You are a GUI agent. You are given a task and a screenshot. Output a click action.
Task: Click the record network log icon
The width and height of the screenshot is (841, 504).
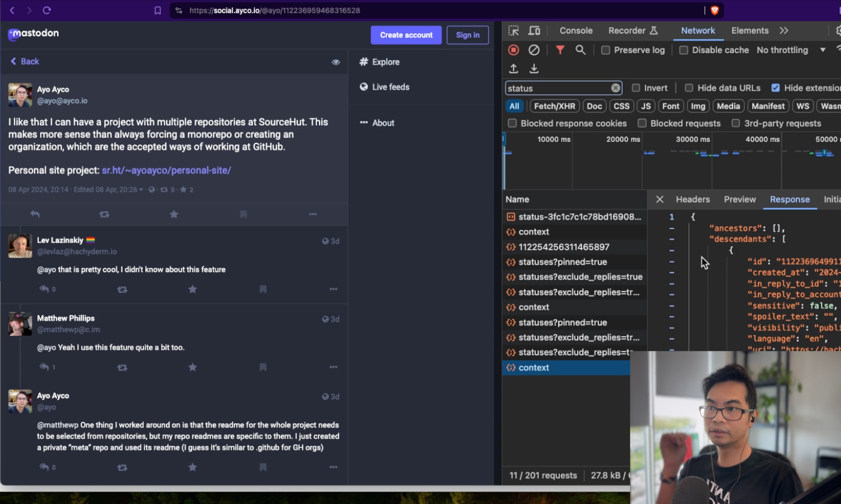(513, 50)
